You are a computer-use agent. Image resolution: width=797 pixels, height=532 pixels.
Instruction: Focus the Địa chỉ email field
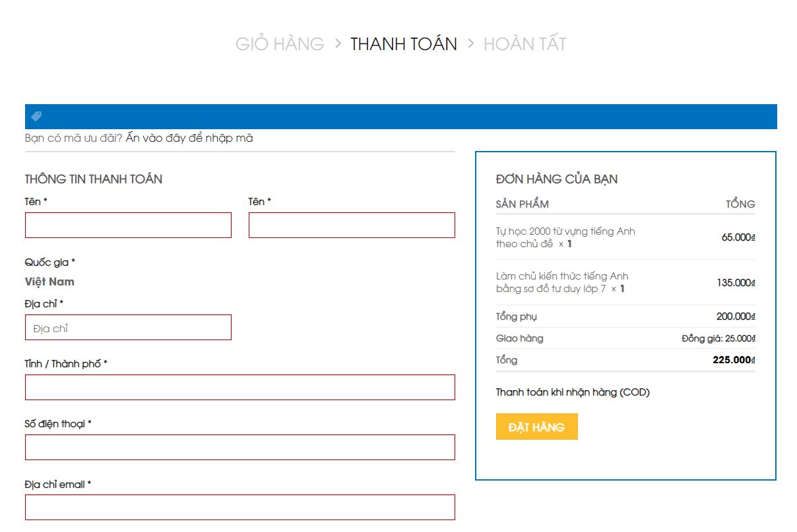tap(240, 507)
